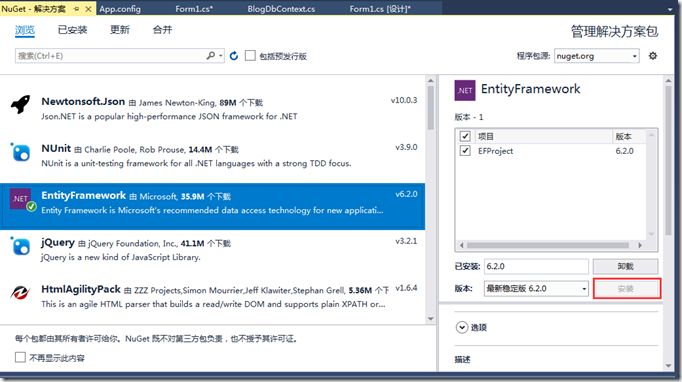Open the package source nuget.org dropdown

635,56
